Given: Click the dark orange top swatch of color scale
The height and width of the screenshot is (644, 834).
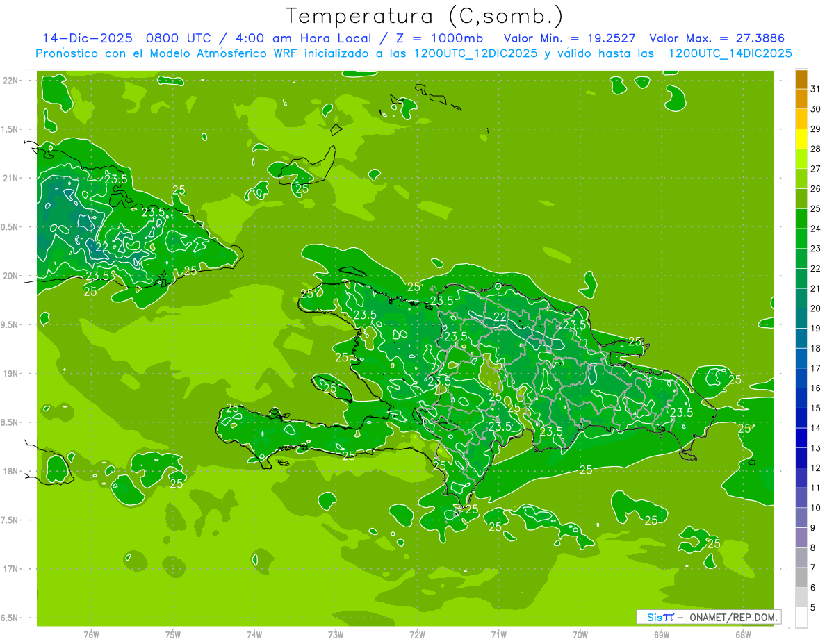Looking at the screenshot, I should pos(801,79).
